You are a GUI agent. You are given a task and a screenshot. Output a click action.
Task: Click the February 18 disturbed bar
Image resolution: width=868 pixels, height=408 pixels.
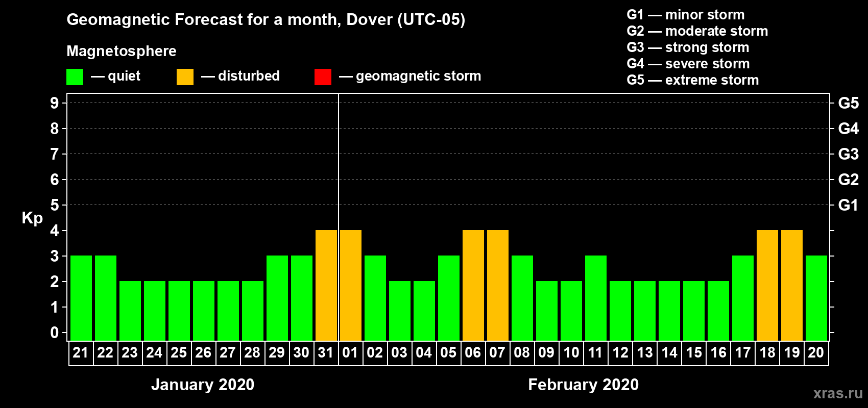(x=767, y=285)
